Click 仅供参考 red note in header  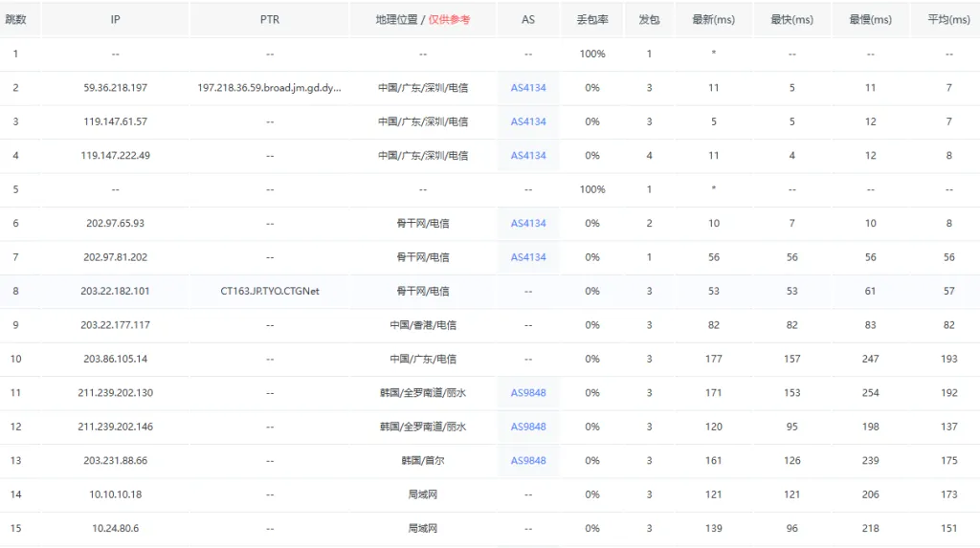click(x=449, y=19)
